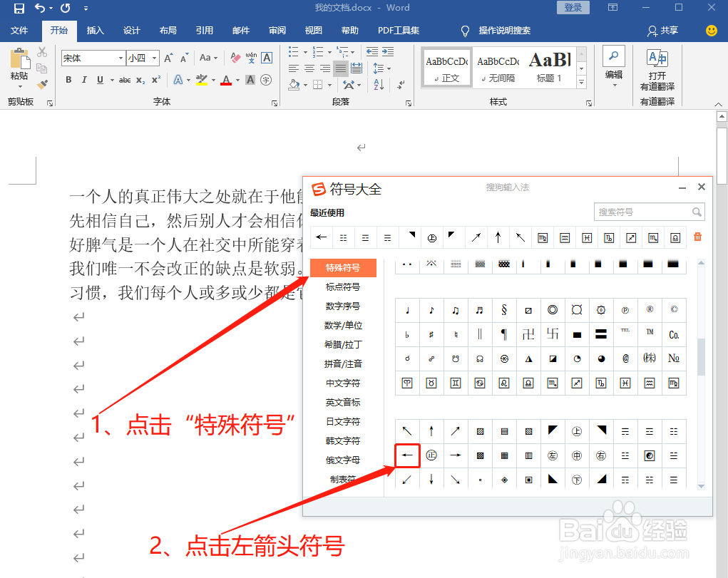Show paragraph marks icon
This screenshot has width=728, height=578.
(x=401, y=85)
